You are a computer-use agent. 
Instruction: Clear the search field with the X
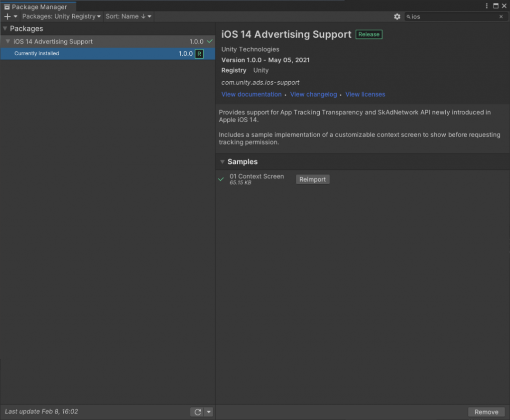[501, 16]
